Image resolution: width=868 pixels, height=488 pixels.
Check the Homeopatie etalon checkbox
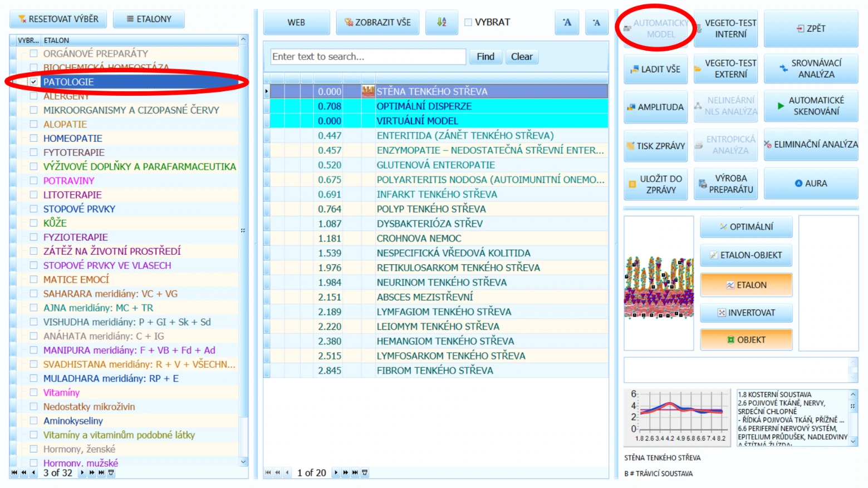[x=34, y=138]
